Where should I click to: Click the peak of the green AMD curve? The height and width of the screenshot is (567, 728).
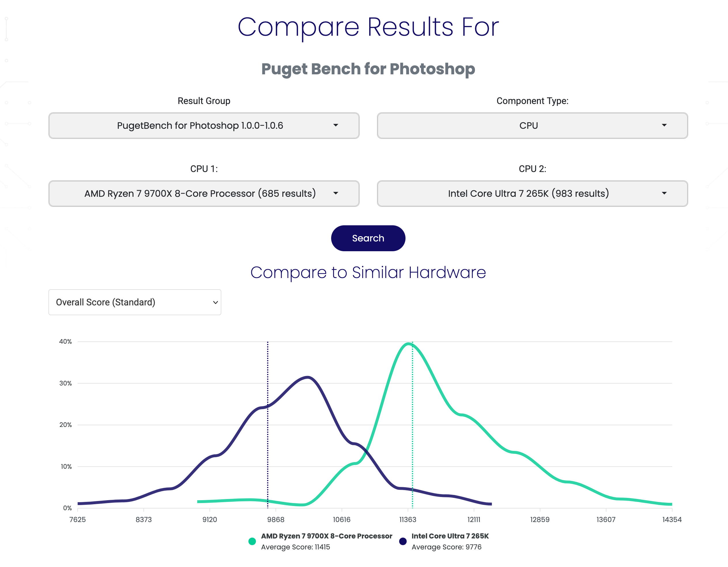(x=409, y=344)
